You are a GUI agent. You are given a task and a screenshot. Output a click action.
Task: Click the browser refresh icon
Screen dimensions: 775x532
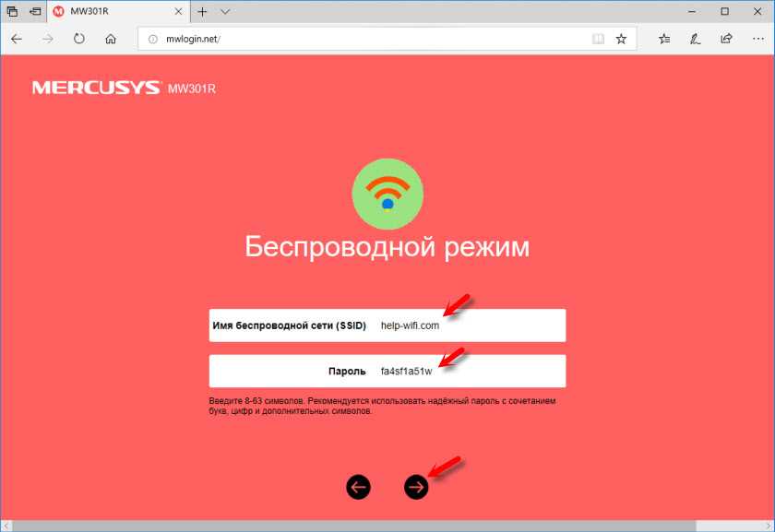click(78, 39)
